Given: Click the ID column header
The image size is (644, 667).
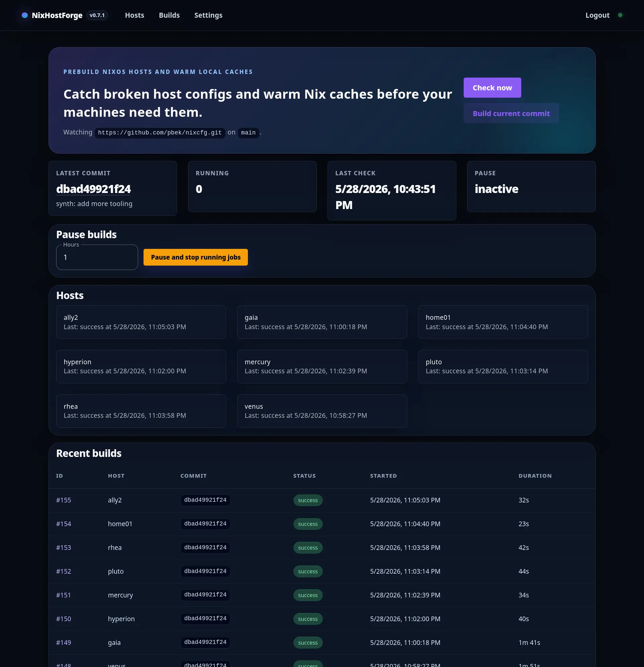Looking at the screenshot, I should [x=60, y=476].
